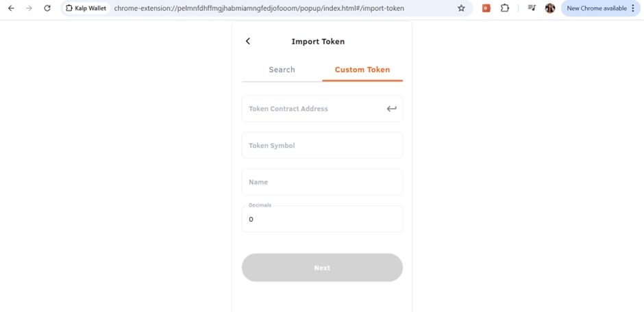Click the browser back arrow
Viewport: 644px width, 312px height.
click(x=11, y=8)
